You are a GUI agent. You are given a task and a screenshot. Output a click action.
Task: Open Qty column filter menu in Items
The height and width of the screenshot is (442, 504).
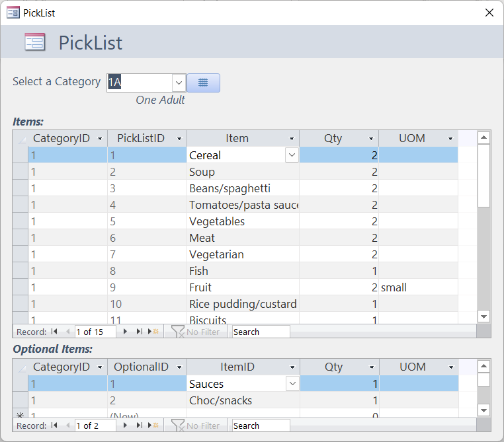[371, 139]
